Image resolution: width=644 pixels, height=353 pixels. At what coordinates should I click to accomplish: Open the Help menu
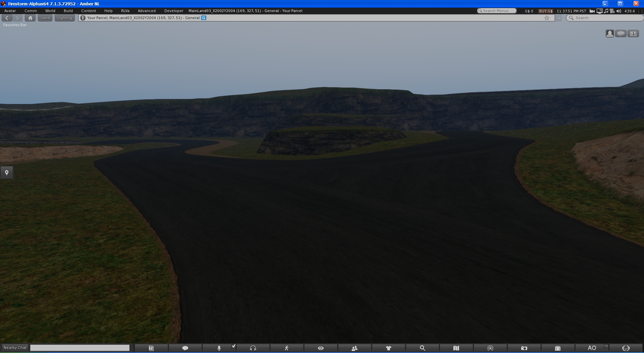(x=108, y=11)
